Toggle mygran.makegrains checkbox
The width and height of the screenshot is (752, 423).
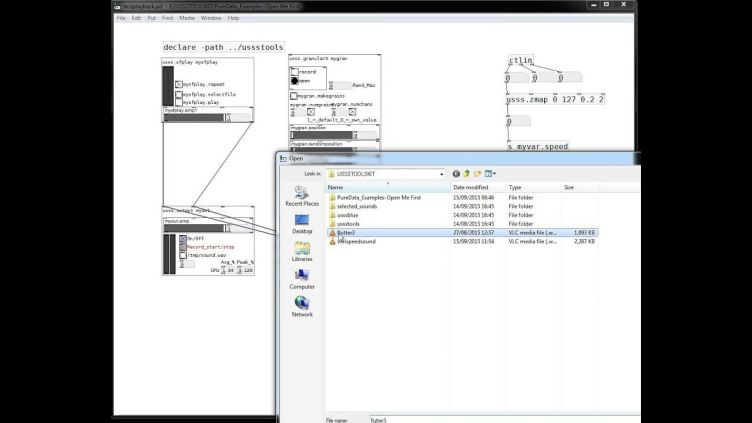(x=294, y=96)
